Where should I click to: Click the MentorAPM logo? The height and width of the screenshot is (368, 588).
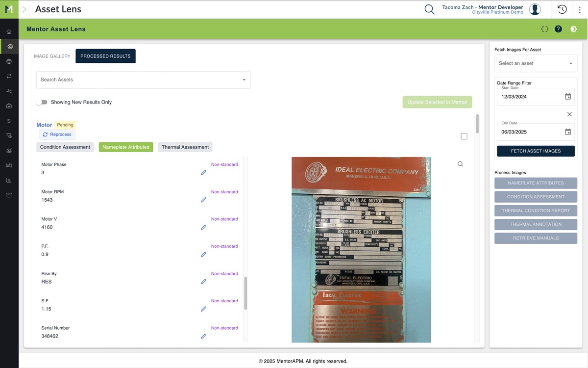pyautogui.click(x=9, y=9)
